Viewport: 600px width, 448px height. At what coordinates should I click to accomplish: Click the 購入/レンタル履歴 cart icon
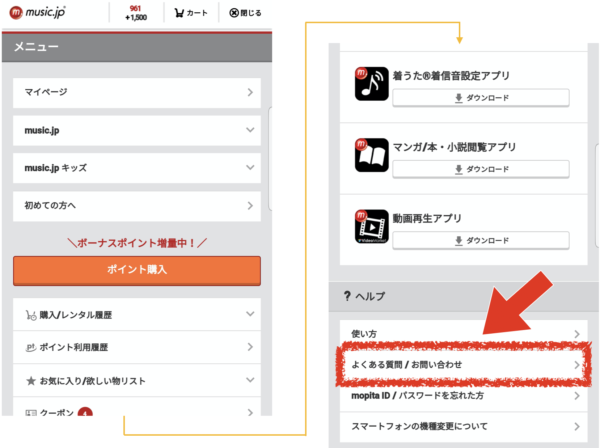tap(31, 315)
